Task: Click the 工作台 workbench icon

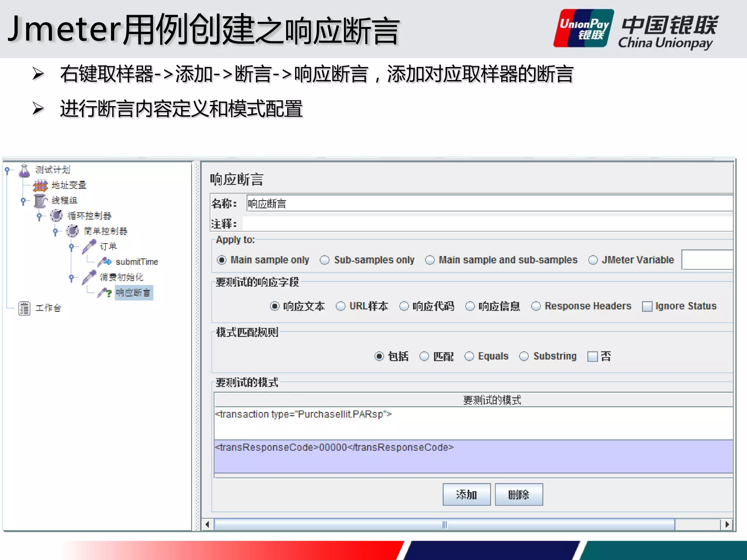Action: click(24, 308)
